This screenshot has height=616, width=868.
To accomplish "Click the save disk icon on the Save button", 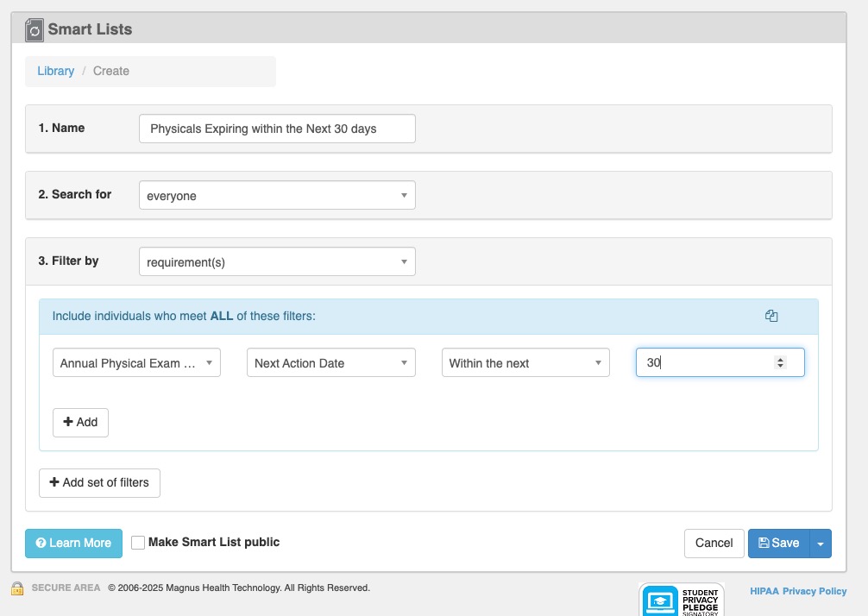I will [764, 543].
